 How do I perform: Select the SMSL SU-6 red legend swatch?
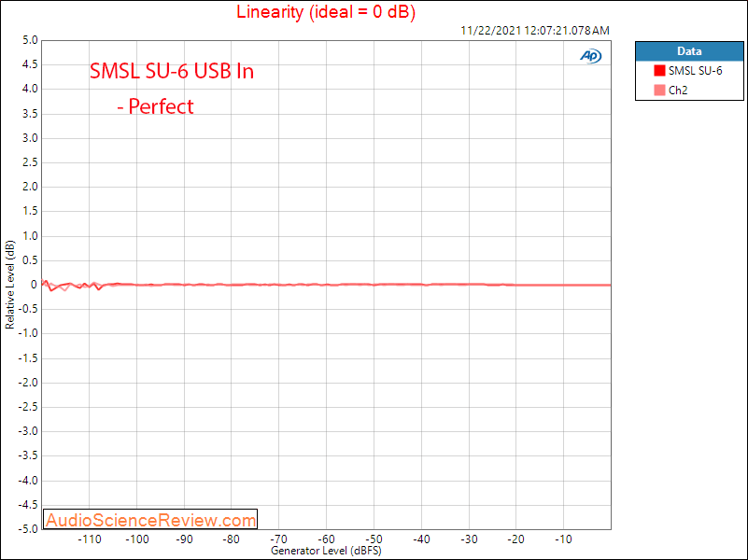pyautogui.click(x=659, y=71)
